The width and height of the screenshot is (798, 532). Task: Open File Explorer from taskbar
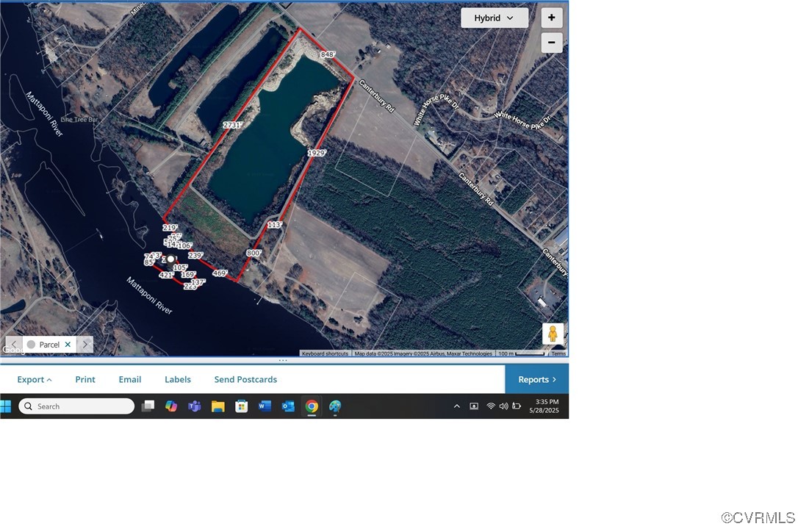pyautogui.click(x=218, y=406)
